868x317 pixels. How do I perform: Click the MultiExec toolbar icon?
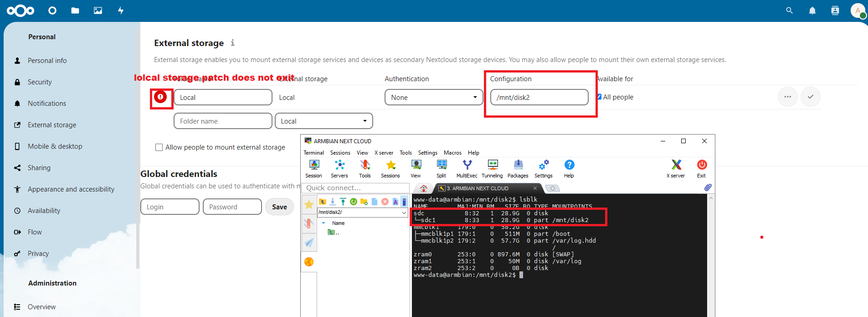[467, 168]
